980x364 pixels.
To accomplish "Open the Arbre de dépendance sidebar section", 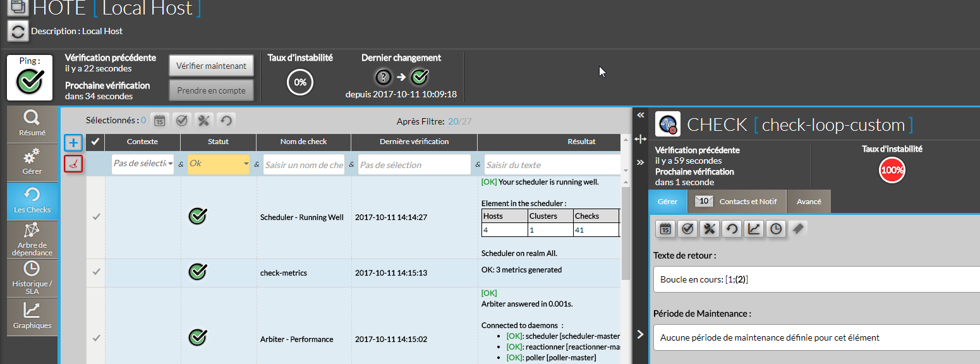I will [x=32, y=240].
